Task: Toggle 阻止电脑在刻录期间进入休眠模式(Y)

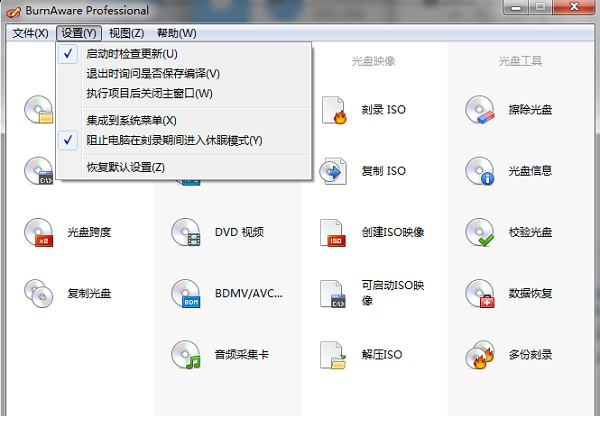Action: 184,140
